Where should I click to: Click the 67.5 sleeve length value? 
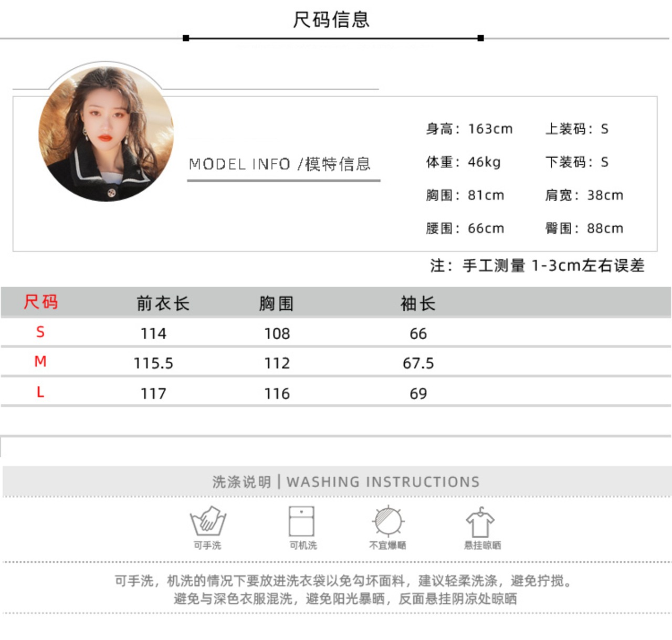[x=418, y=363]
